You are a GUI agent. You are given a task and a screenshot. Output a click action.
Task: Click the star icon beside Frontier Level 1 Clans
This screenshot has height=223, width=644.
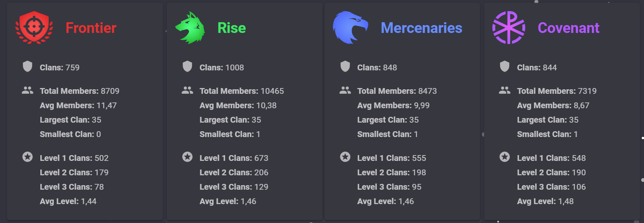(28, 157)
